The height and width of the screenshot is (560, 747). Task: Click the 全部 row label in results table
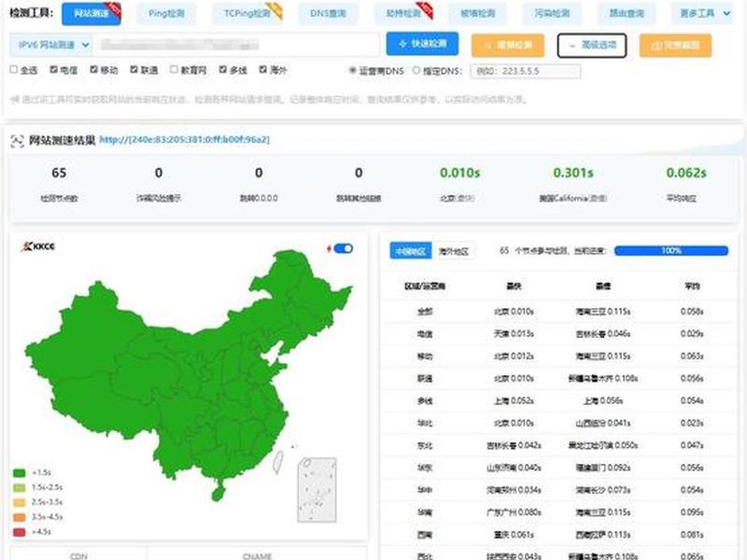(425, 312)
